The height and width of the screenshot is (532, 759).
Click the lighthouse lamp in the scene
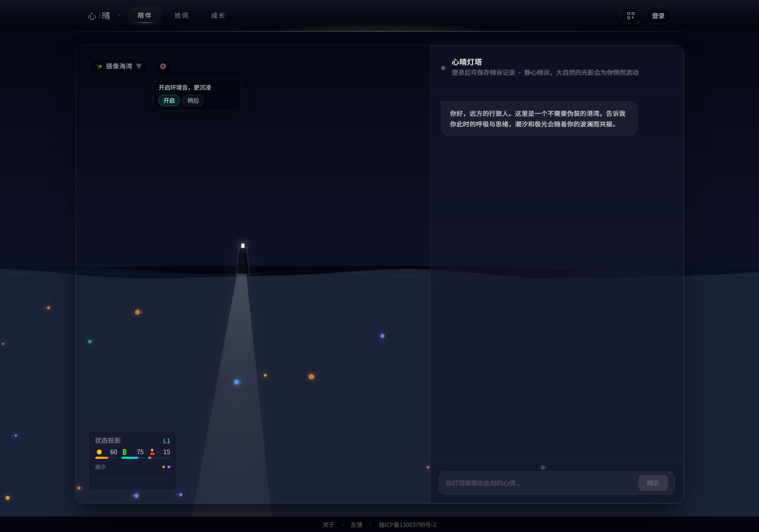[243, 246]
